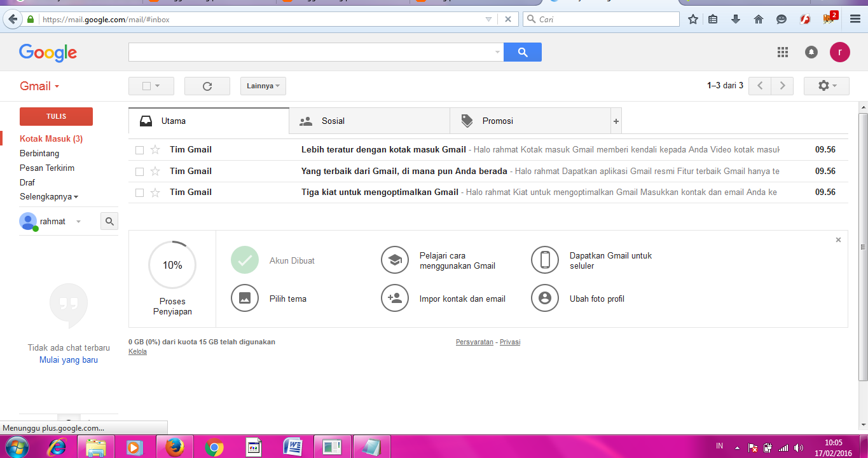The height and width of the screenshot is (458, 868).
Task: Open the 'Tiga kiat untuk mengoptimalkan Gmail' email
Action: (x=488, y=192)
